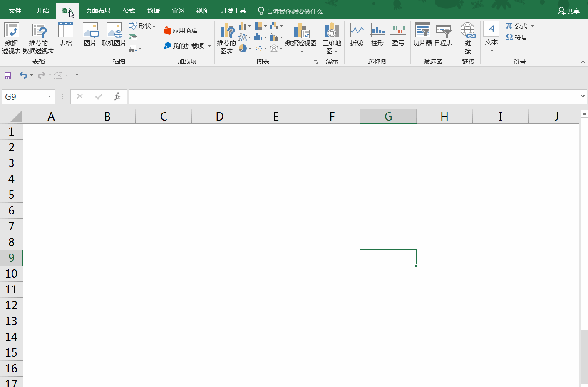Select column D header
Viewport: 588px width, 387px height.
pos(220,116)
